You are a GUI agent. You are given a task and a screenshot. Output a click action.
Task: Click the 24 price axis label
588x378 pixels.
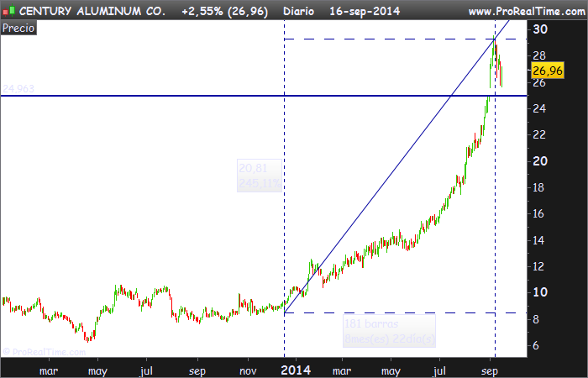click(x=539, y=108)
